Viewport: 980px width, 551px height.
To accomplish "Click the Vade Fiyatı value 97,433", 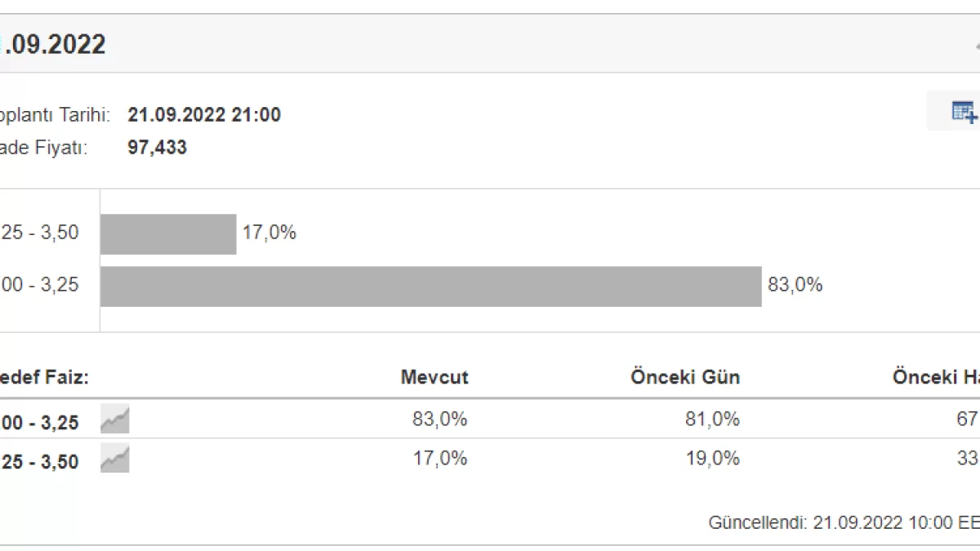I will pos(157,148).
